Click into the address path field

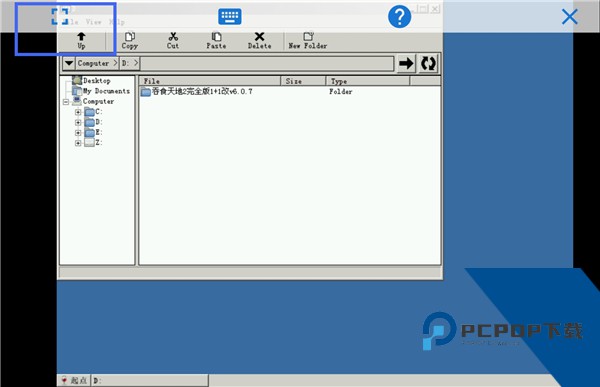(x=267, y=63)
